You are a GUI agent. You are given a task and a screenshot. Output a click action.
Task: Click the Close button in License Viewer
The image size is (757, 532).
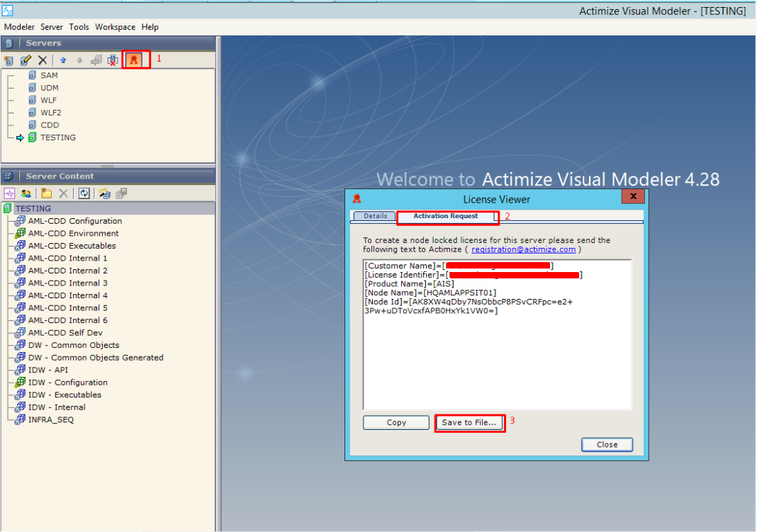point(607,445)
